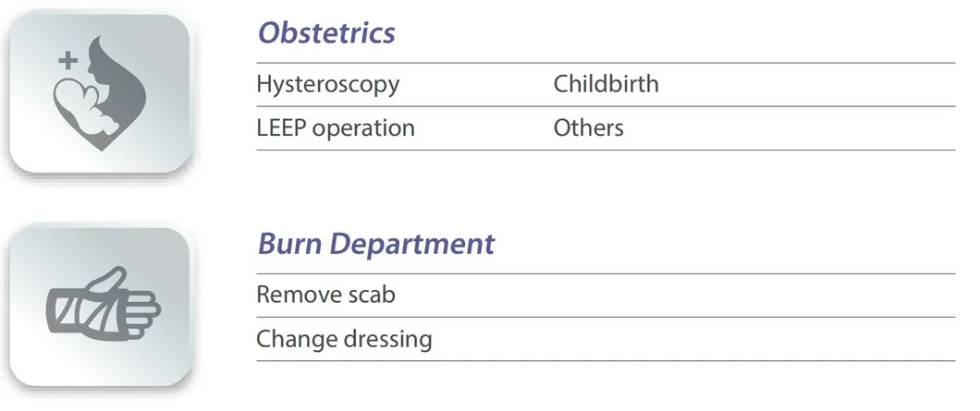Image resolution: width=980 pixels, height=411 pixels.
Task: Choose Childbirth under Obstetrics
Action: (606, 84)
